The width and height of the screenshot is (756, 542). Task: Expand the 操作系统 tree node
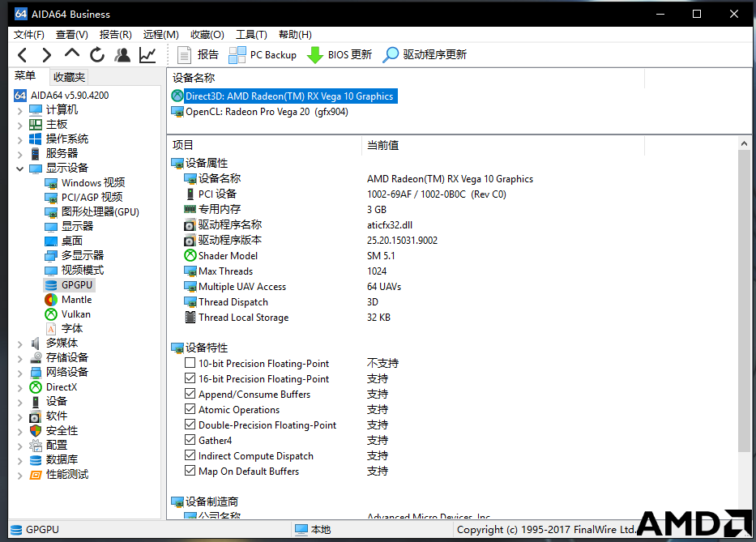click(19, 140)
